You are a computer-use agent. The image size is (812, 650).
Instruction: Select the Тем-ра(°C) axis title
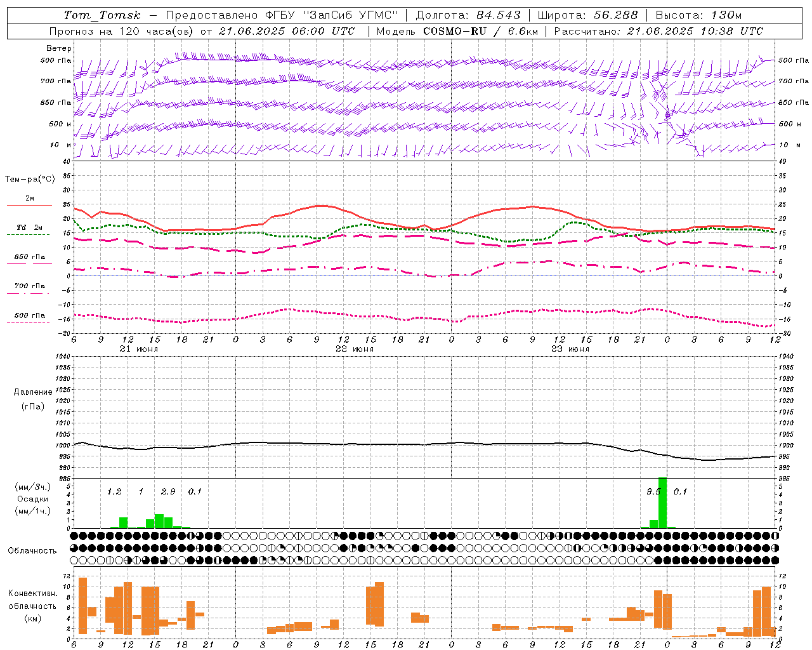pyautogui.click(x=30, y=179)
